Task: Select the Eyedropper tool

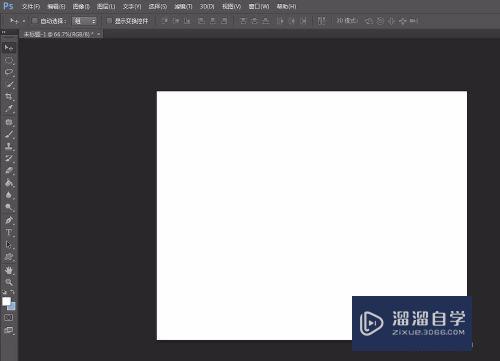Action: (9, 109)
